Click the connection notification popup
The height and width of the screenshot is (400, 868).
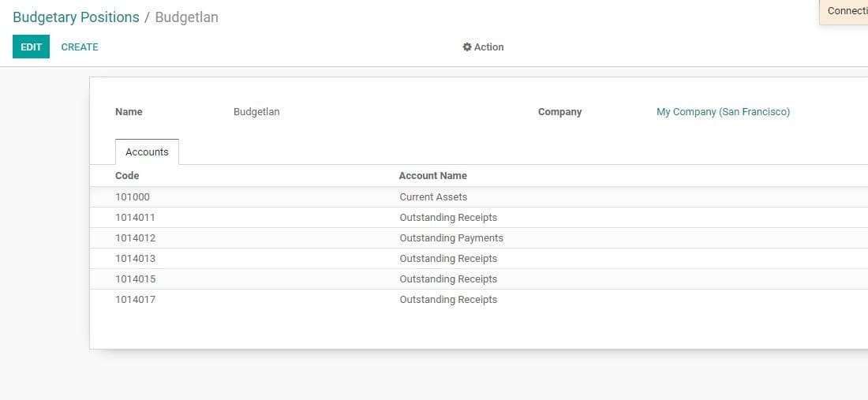846,12
